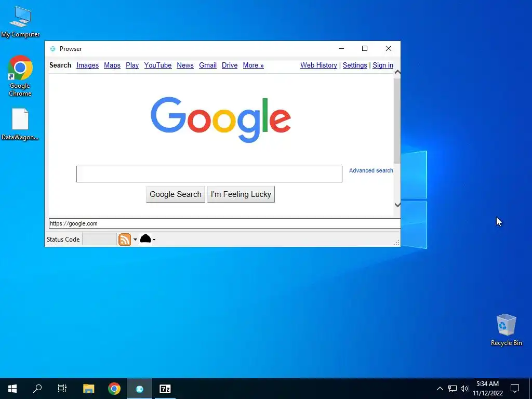The height and width of the screenshot is (399, 532).
Task: Click the vertical scrollbar thumb in Prowser
Action: click(397, 121)
